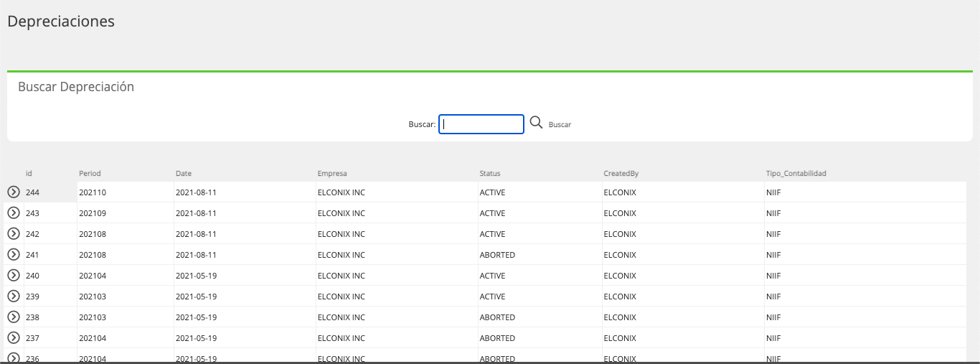The width and height of the screenshot is (980, 364).
Task: Click the Buscar text button
Action: (560, 125)
